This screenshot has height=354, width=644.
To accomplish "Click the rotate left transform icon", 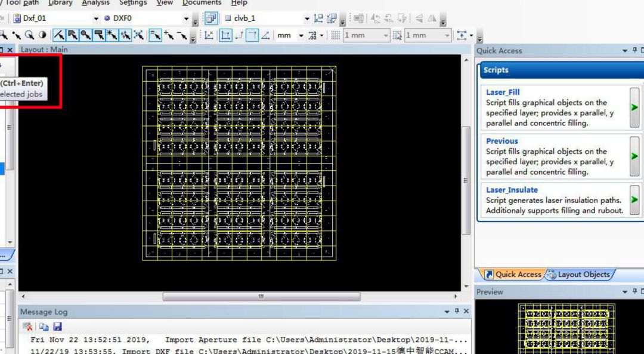I will [376, 19].
